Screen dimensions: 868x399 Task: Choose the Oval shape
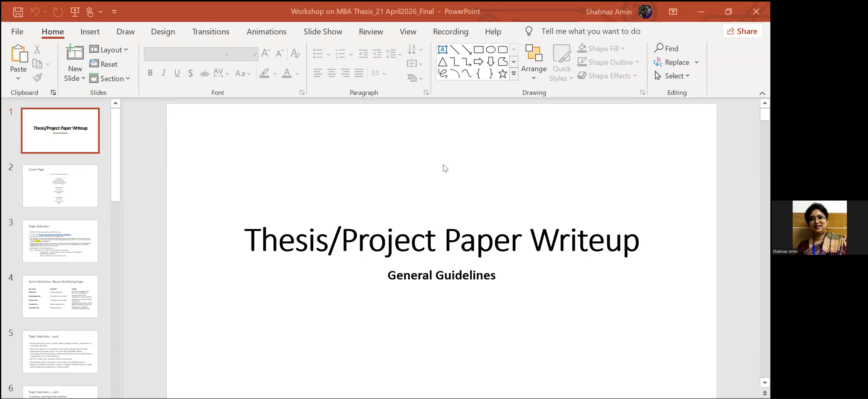tap(491, 49)
